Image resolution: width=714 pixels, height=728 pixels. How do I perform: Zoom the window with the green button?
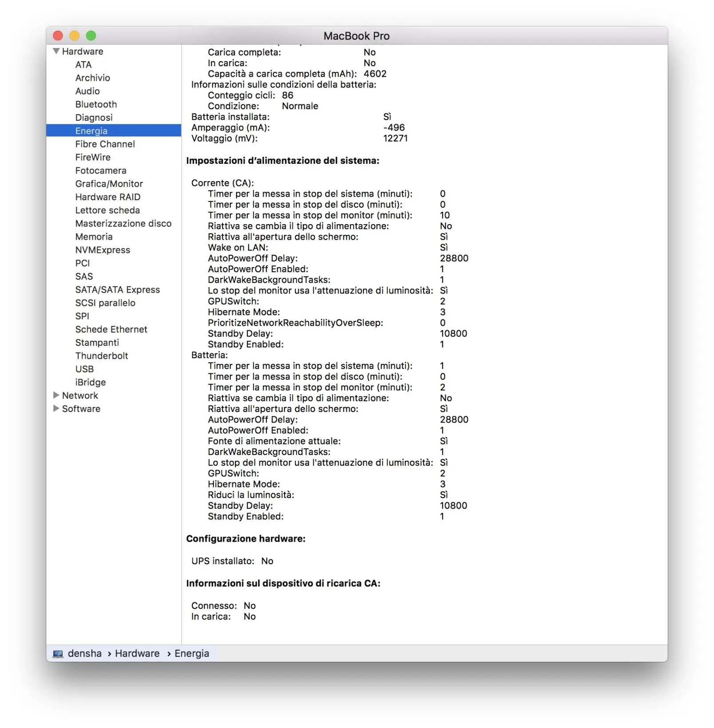(x=91, y=36)
